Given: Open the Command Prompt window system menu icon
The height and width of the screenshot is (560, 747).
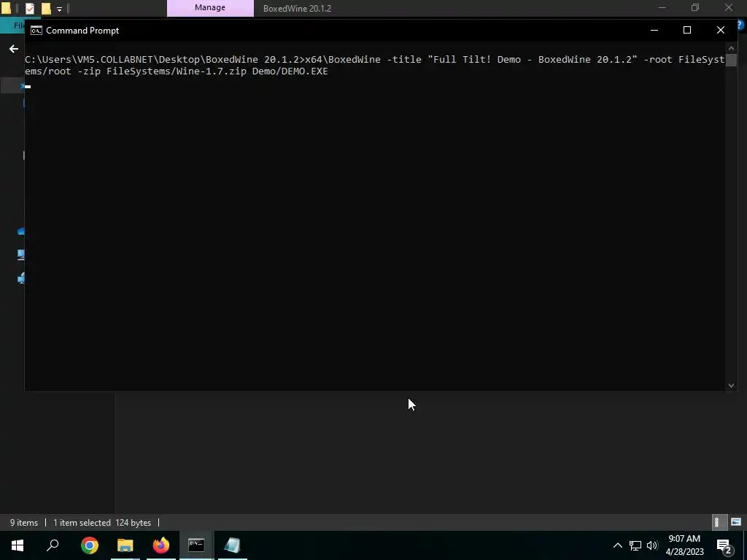Looking at the screenshot, I should coord(36,31).
